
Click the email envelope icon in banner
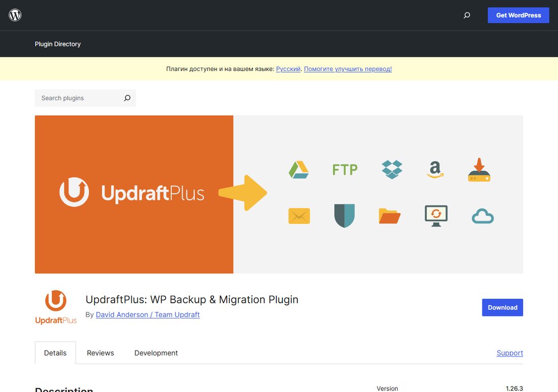click(x=299, y=216)
